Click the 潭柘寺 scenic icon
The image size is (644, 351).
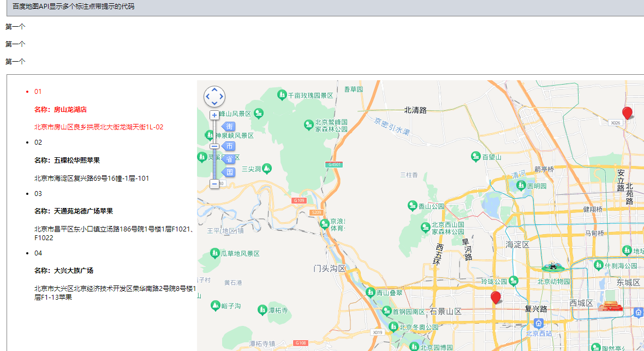[262, 310]
